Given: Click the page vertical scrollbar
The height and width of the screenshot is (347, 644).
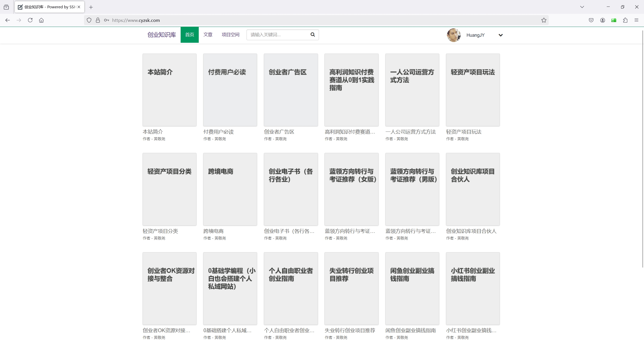Looking at the screenshot, I should click(642, 148).
